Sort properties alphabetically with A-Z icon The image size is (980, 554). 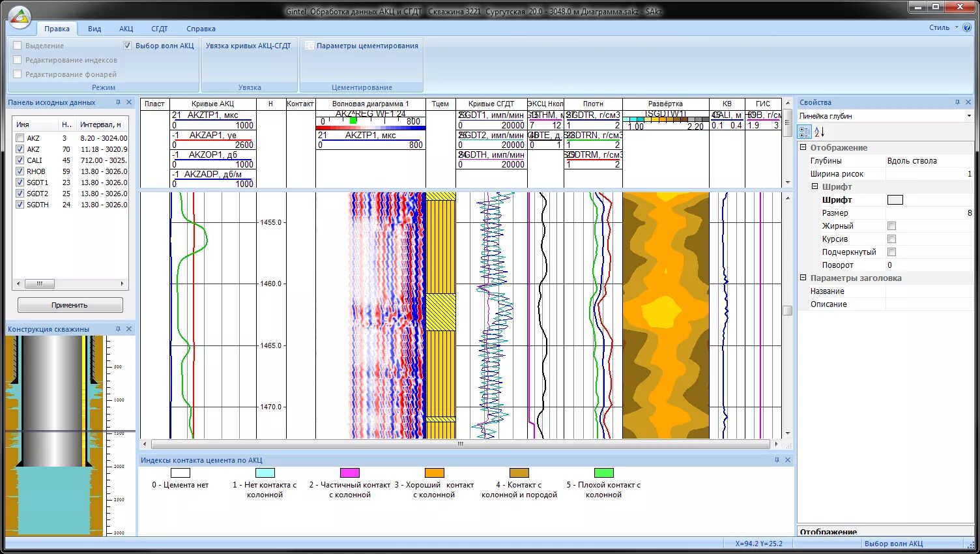pos(819,132)
